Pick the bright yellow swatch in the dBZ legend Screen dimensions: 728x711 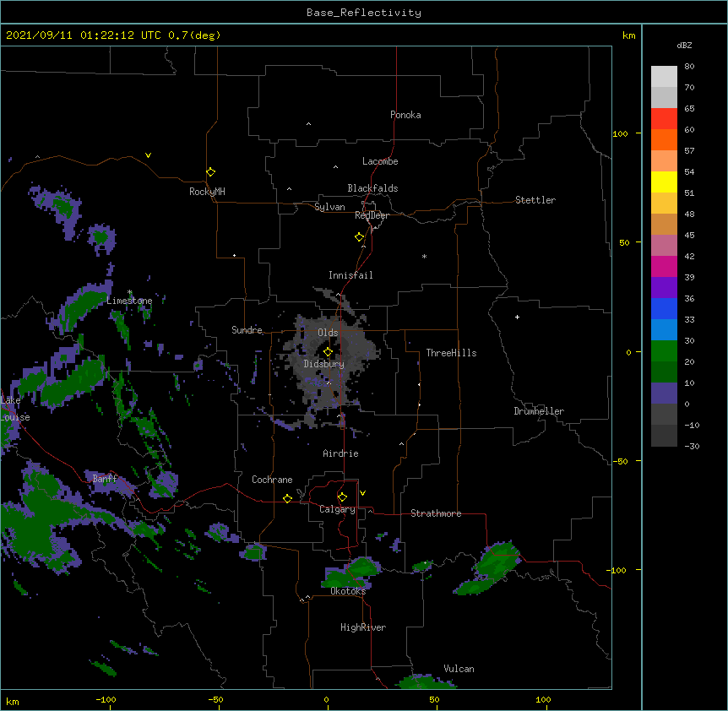pyautogui.click(x=664, y=182)
